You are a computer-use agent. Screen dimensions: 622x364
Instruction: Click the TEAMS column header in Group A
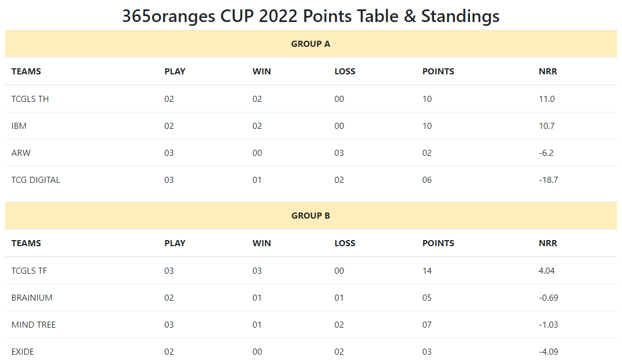(x=26, y=72)
